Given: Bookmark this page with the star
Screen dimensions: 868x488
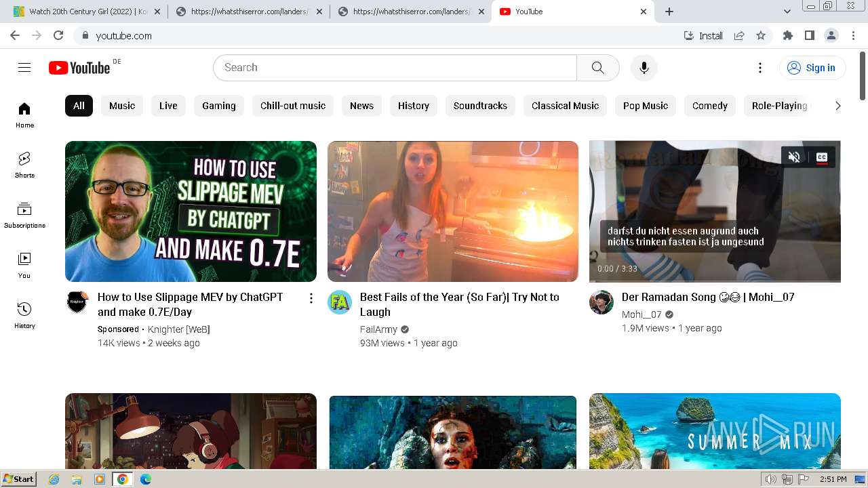Looking at the screenshot, I should coord(761,35).
